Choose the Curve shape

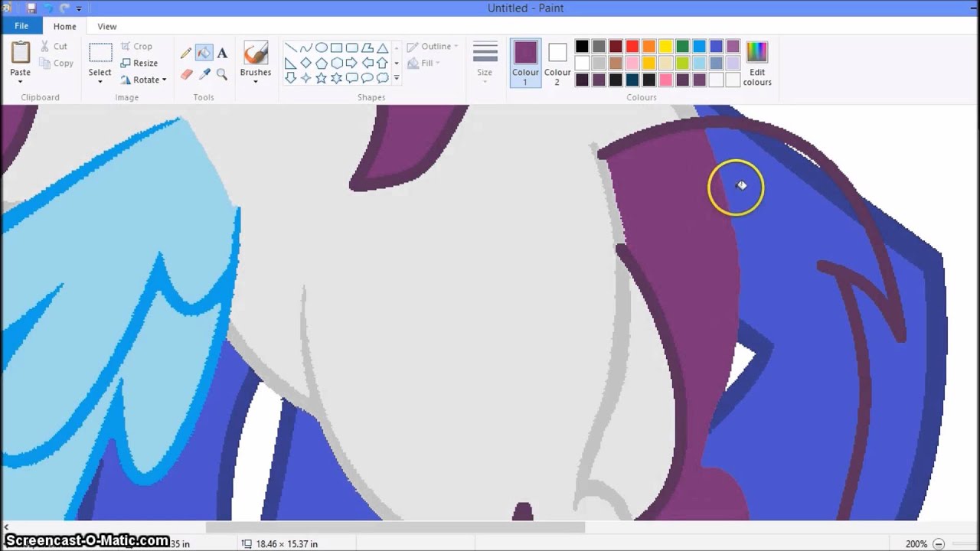point(306,47)
